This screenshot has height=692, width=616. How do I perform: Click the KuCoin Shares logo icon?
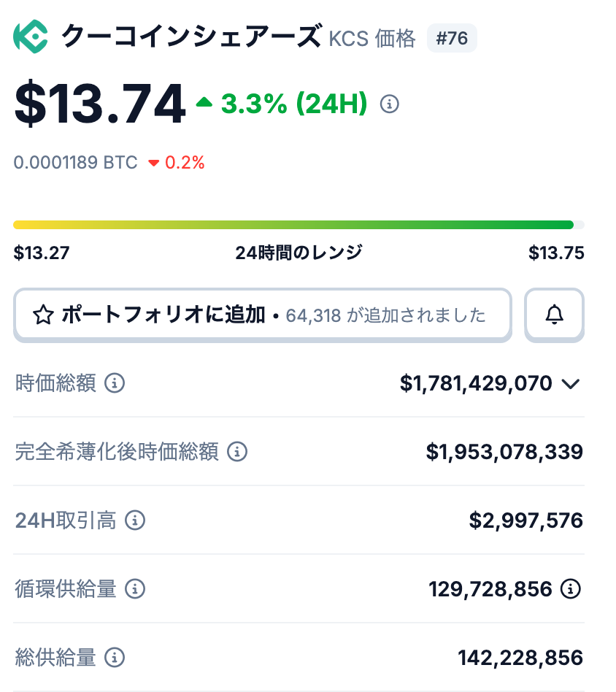(x=31, y=36)
